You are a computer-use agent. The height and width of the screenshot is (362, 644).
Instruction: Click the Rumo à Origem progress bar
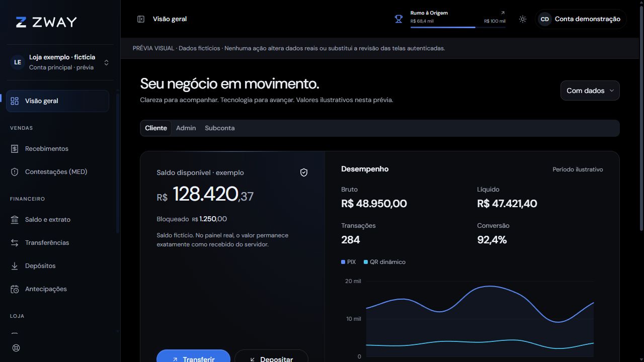click(x=458, y=27)
